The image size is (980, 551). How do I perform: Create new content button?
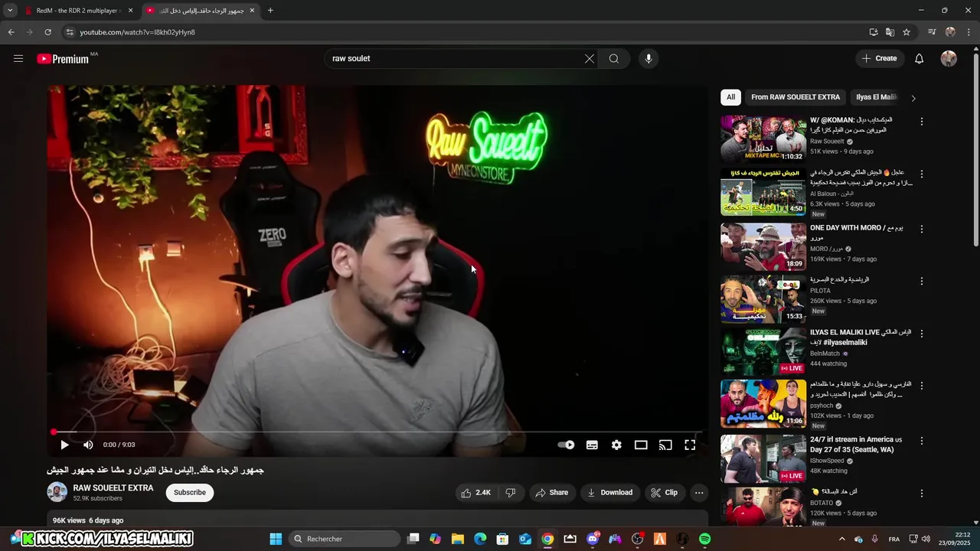click(880, 59)
